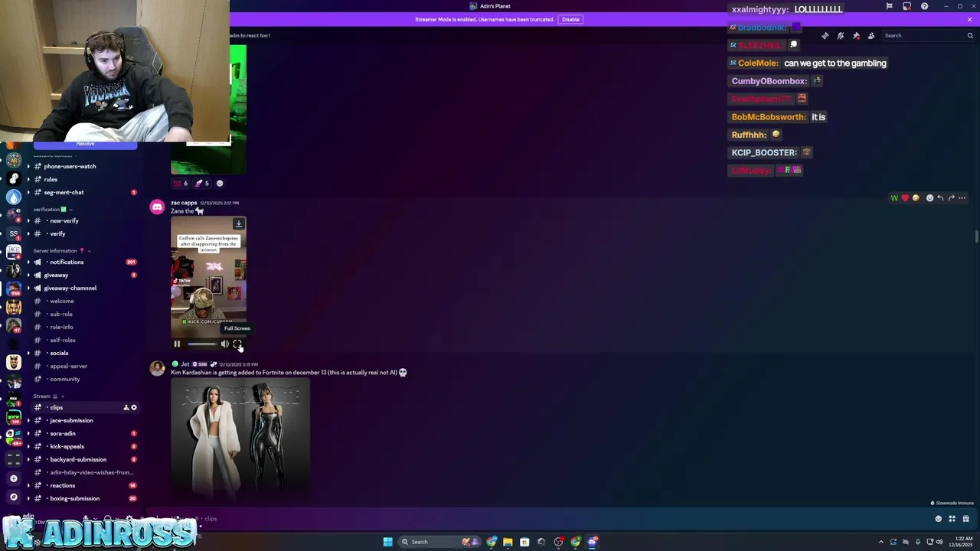Select the welcome channel
Viewport: 980px width, 551px height.
point(61,301)
